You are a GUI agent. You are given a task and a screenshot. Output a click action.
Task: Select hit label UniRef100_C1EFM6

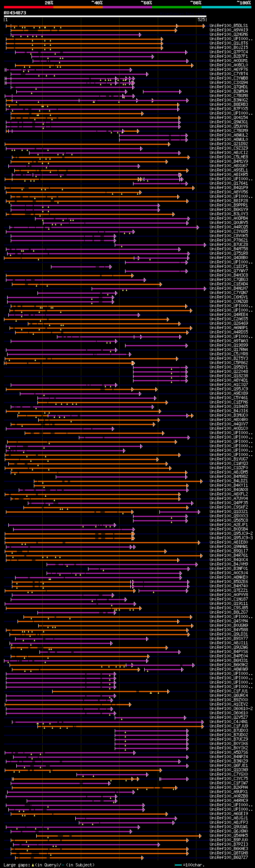229,402
